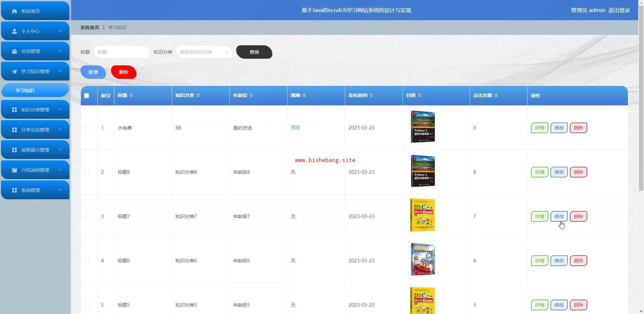Expand the 成果展示管理 menu chevron
The height and width of the screenshot is (314, 644).
60,150
